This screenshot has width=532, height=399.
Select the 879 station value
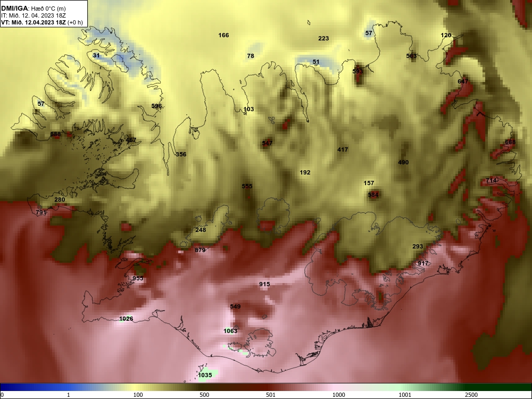[200, 251]
